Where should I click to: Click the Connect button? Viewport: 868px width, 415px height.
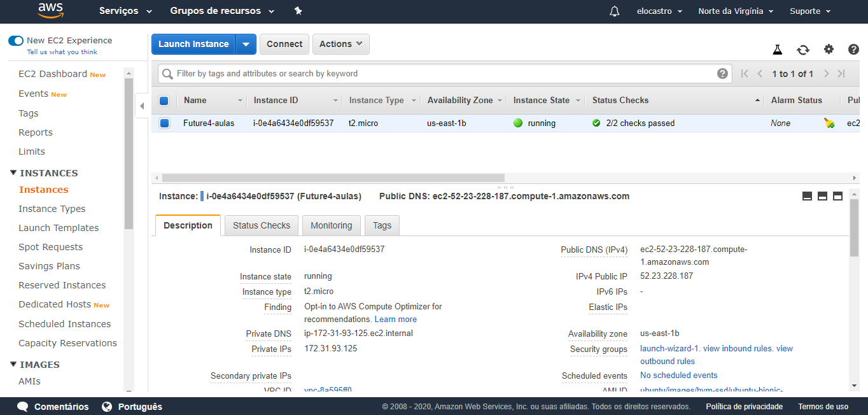[284, 44]
